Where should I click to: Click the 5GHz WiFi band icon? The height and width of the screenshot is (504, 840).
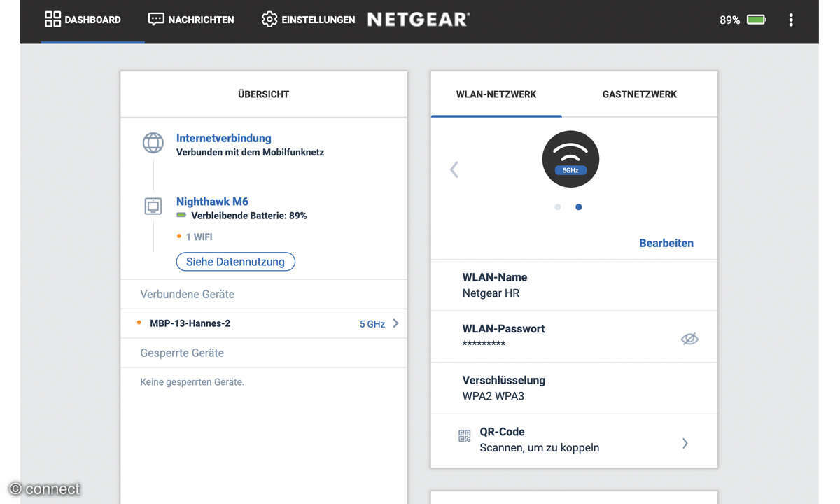pos(570,159)
